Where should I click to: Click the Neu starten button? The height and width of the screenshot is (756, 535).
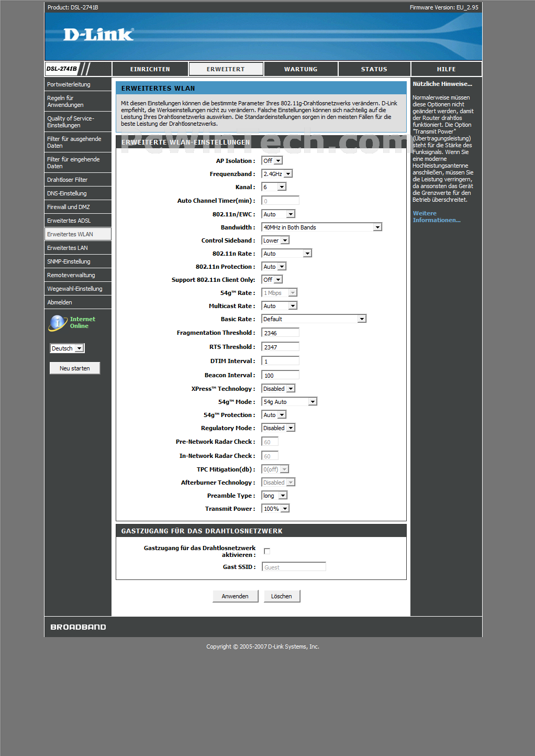75,368
